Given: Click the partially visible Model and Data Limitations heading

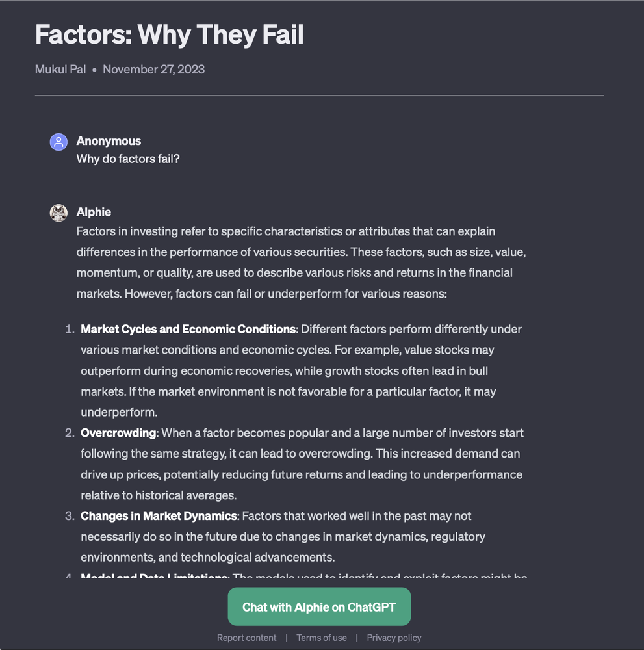Looking at the screenshot, I should coord(154,577).
